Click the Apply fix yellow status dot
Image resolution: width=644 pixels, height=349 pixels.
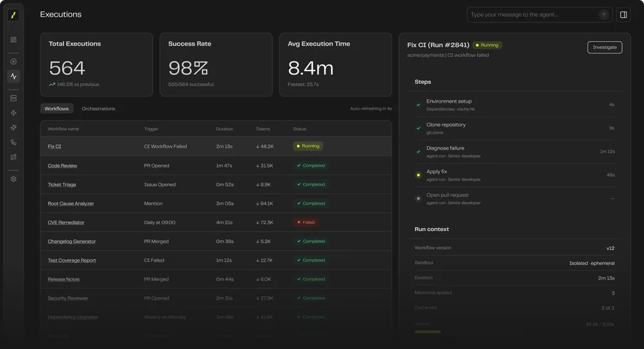click(x=418, y=175)
